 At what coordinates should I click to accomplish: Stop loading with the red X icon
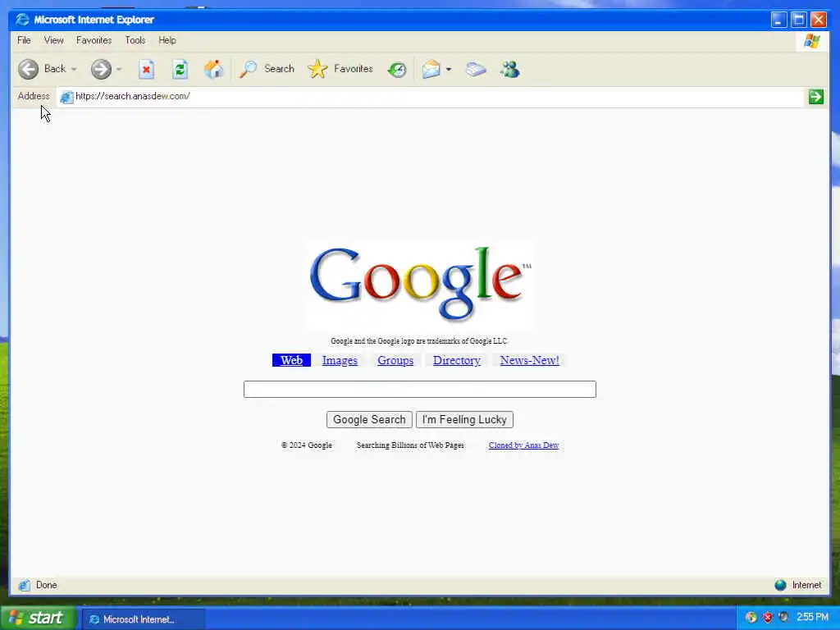pyautogui.click(x=146, y=69)
